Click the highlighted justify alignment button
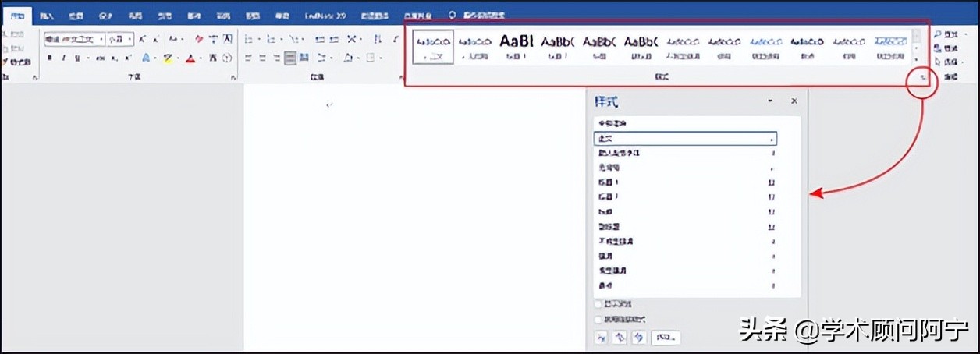This screenshot has height=354, width=980. click(290, 58)
